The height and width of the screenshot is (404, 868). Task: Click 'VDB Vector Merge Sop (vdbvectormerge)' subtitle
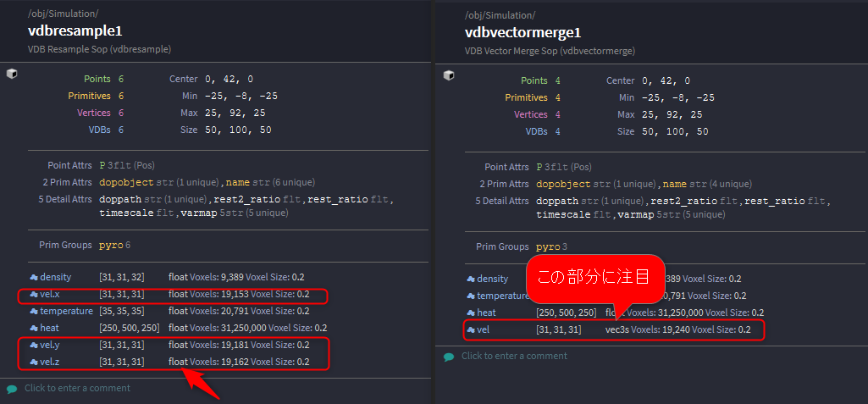click(550, 51)
